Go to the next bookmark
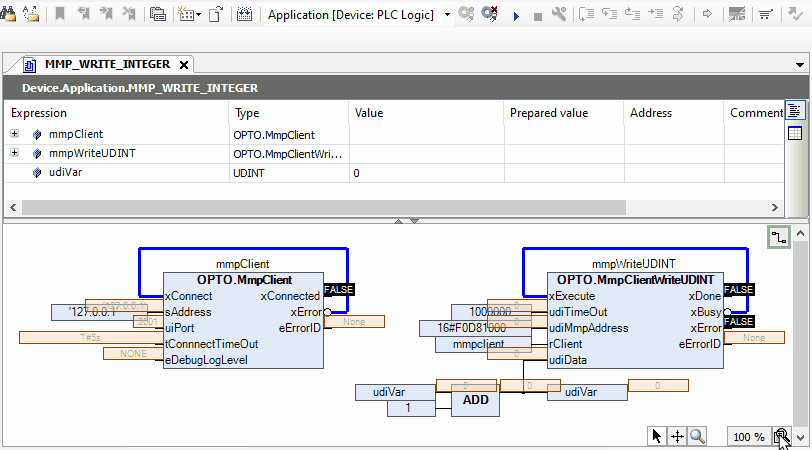 [106, 14]
